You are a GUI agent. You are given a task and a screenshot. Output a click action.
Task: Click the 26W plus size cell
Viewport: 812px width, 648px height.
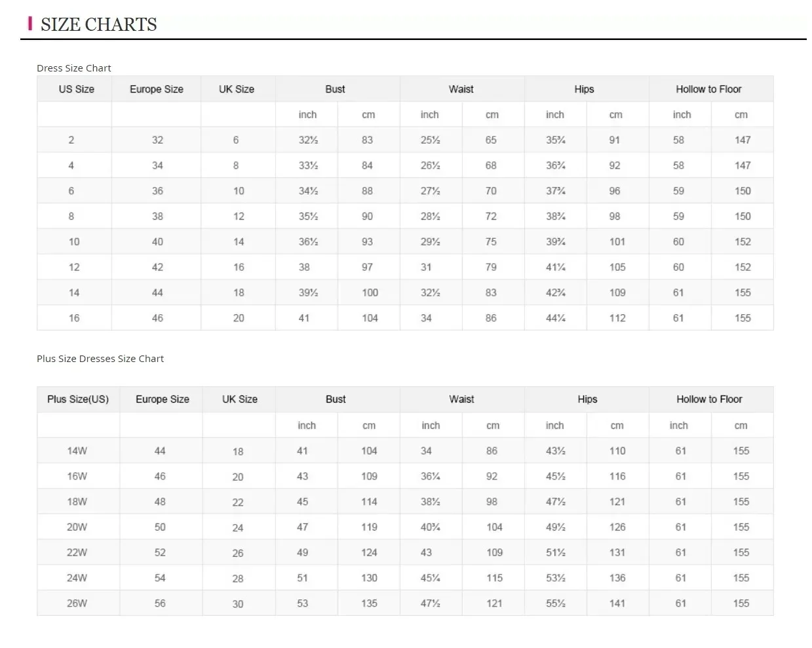[77, 603]
